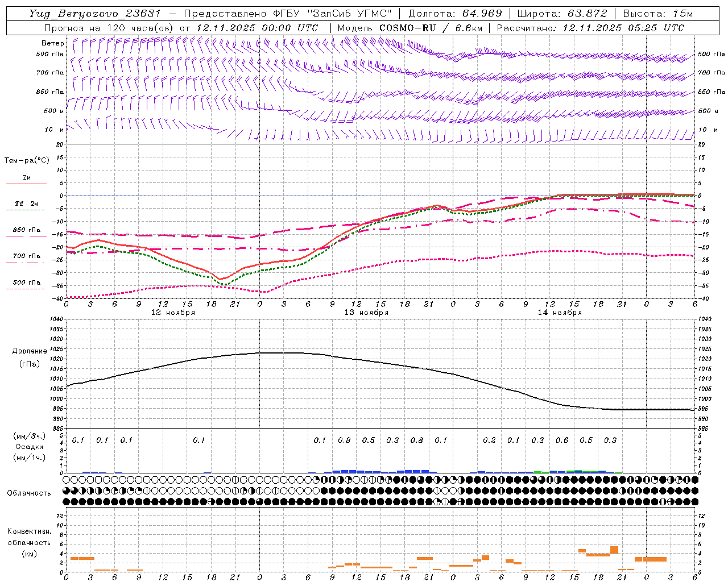Click the (мм/3ч.) unit label
This screenshot has height=582, width=728.
click(x=30, y=436)
